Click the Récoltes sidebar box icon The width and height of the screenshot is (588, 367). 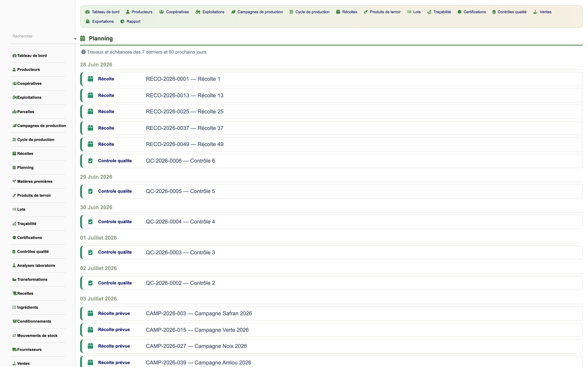(14, 154)
